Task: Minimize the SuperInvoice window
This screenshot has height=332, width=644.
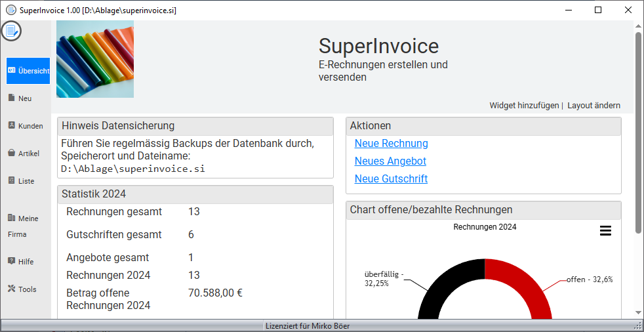Action: click(568, 10)
